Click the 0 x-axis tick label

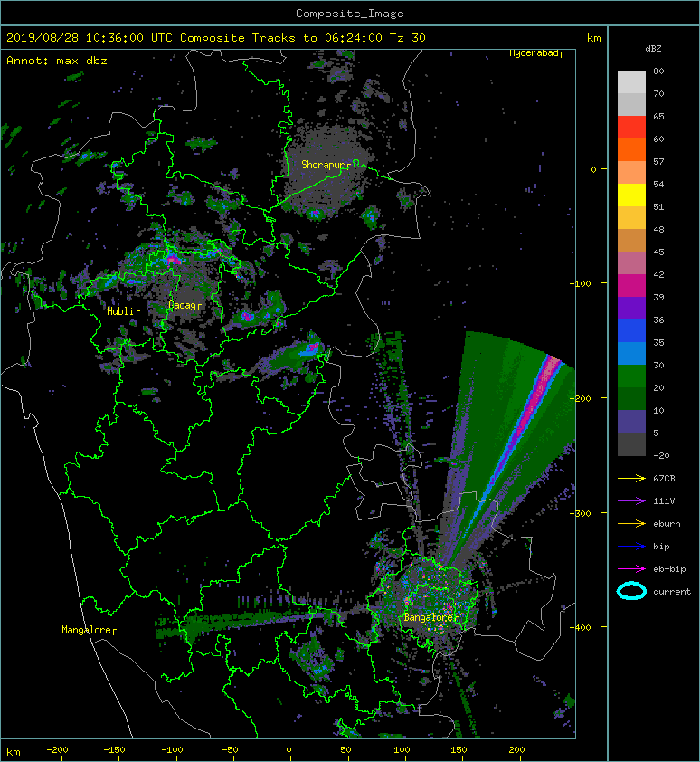coord(289,750)
